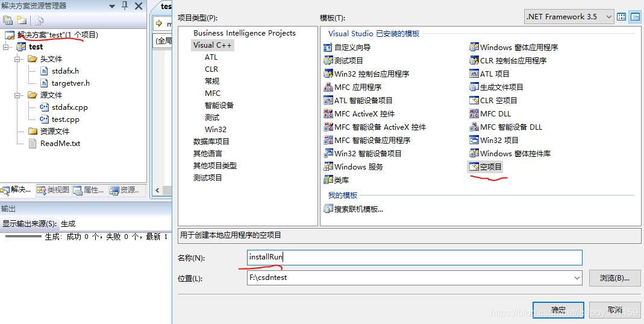Select MFC 智能设备 ActiveX 控件 template
Viewport: 644px width, 324px height.
click(375, 127)
